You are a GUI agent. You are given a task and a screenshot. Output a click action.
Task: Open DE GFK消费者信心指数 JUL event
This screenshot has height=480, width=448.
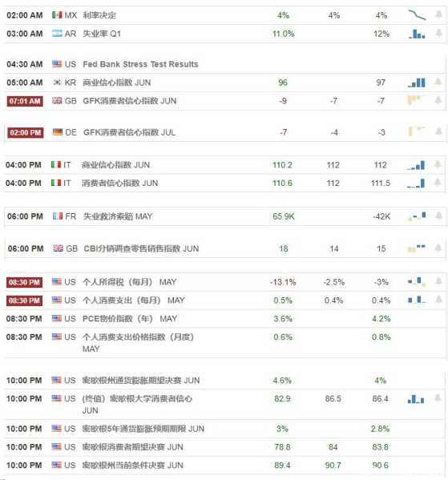[130, 132]
